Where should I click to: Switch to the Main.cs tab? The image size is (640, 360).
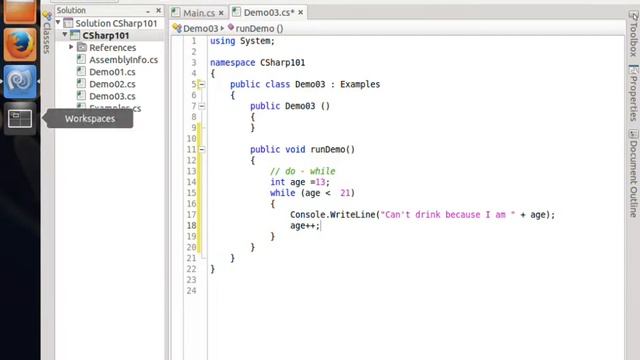click(199, 13)
